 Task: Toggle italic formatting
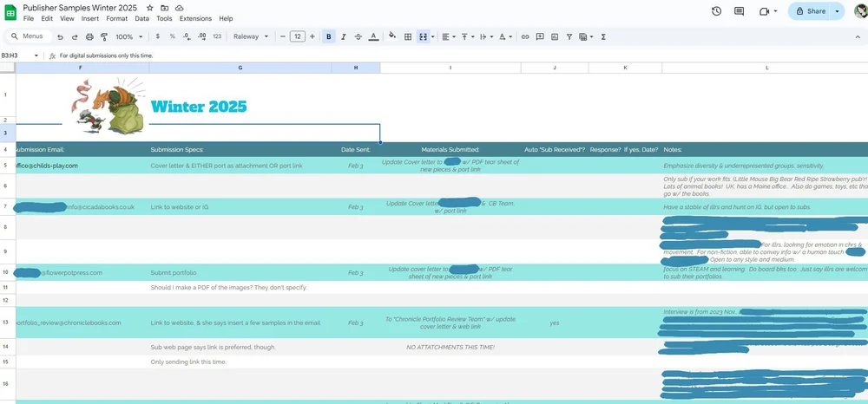point(343,36)
